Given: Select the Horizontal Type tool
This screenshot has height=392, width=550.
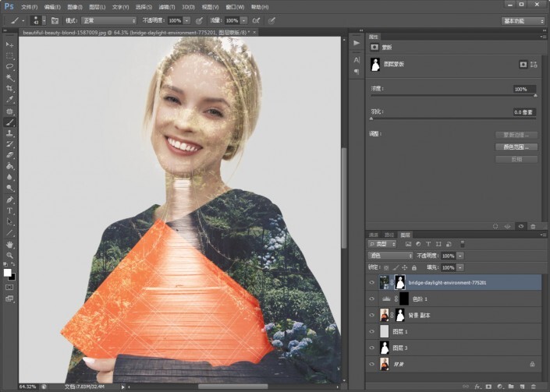Looking at the screenshot, I should (x=10, y=210).
